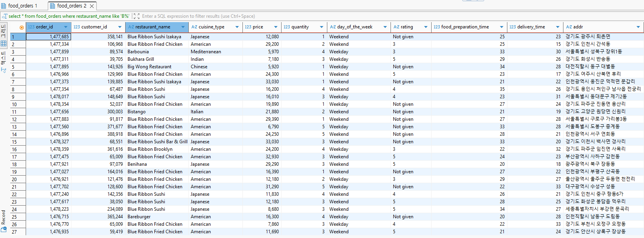This screenshot has height=238, width=644.
Task: Click cell Blue Ribbon Sushi Bar & Grill
Action: [157, 142]
